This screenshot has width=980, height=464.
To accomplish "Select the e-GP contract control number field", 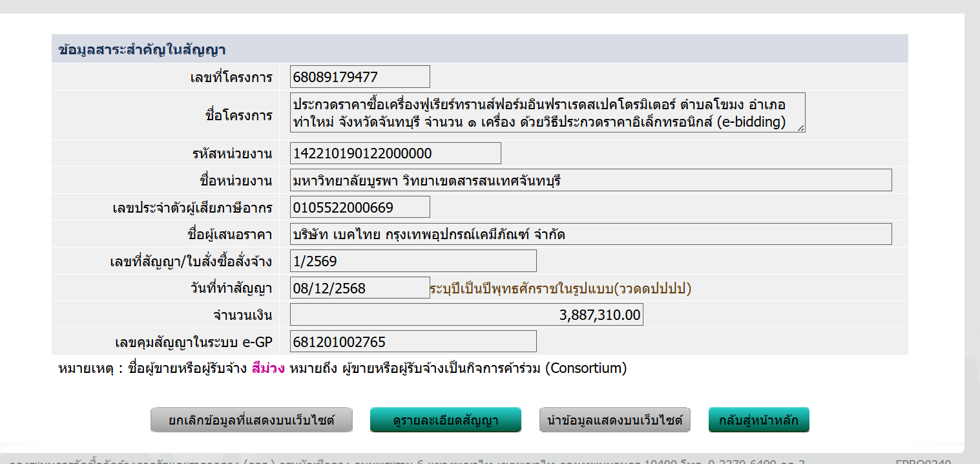I will 413,341.
